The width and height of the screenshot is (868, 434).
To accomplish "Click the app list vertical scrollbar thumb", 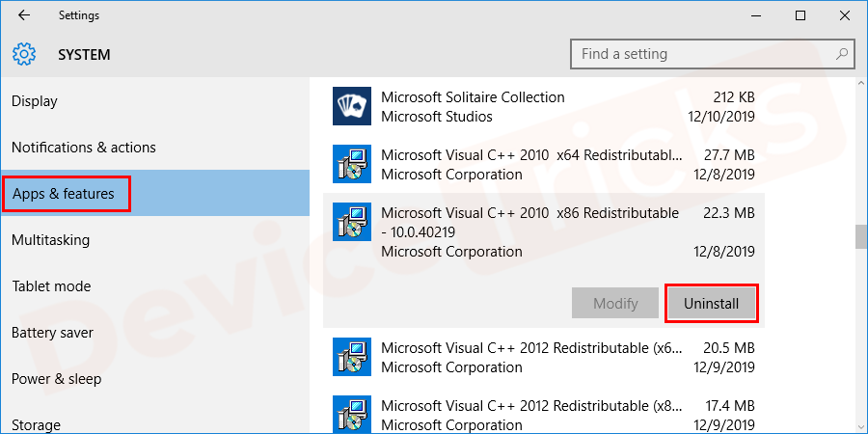I will [x=860, y=236].
